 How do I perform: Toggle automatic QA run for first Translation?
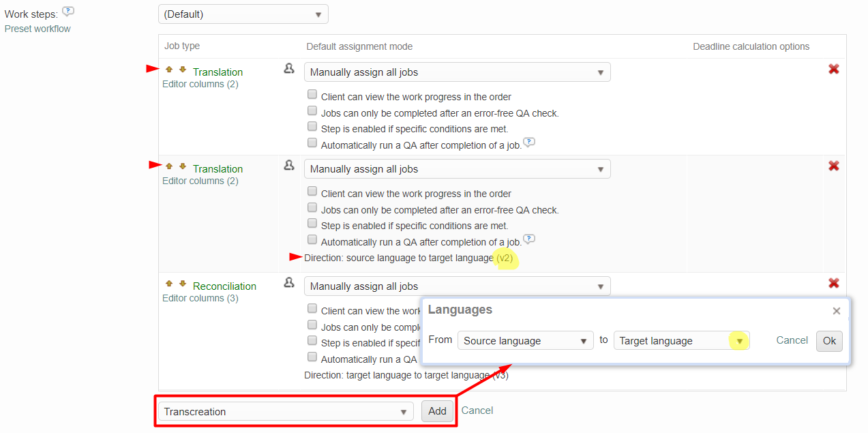(312, 143)
